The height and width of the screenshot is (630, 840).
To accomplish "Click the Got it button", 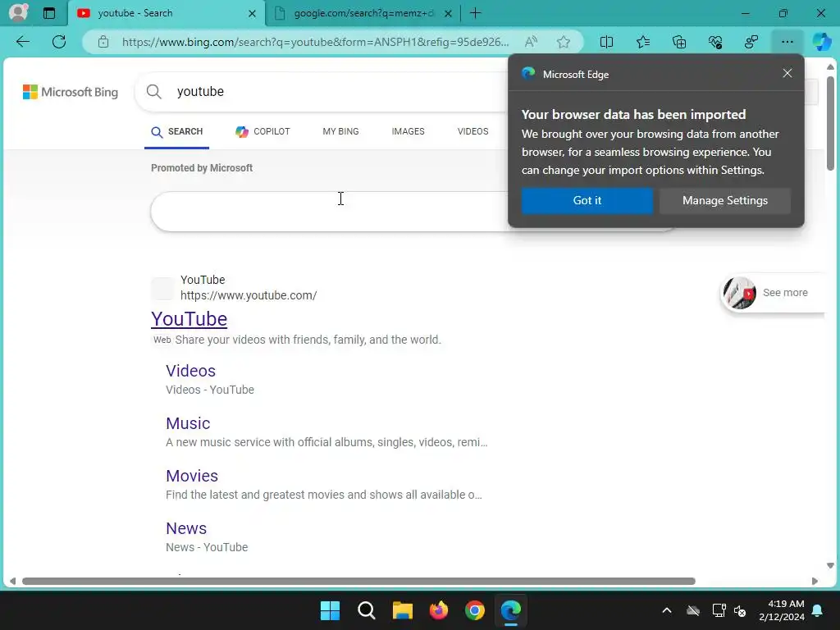I will (587, 200).
